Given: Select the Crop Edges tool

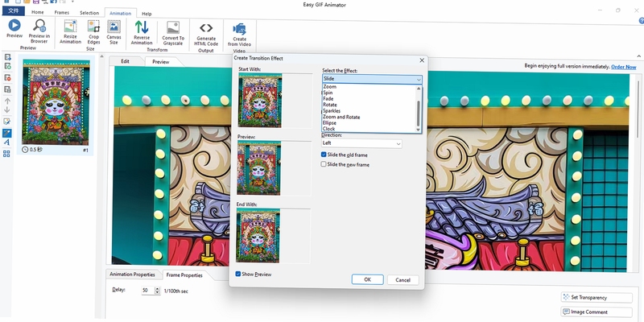Looking at the screenshot, I should pos(93,32).
